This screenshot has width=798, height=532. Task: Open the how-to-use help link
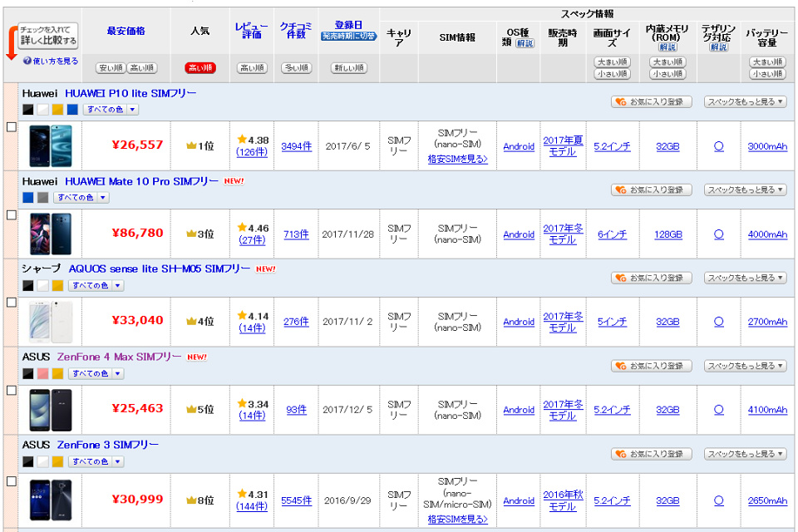[x=51, y=61]
